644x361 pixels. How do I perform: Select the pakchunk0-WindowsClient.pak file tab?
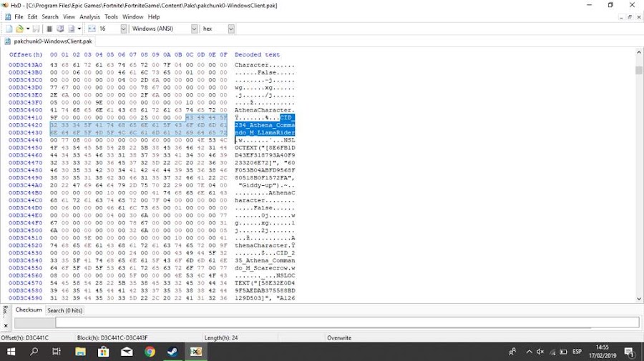48,41
